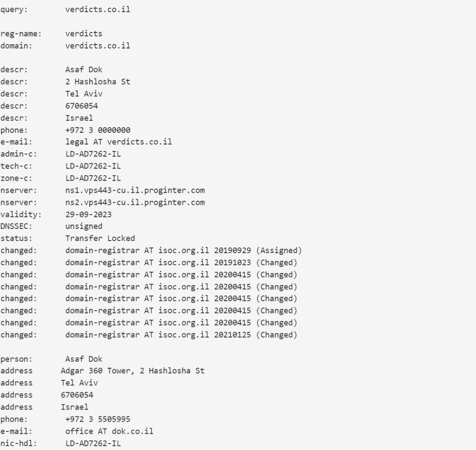
Task: Click the Transfer Locked status text
Action: 100,239
